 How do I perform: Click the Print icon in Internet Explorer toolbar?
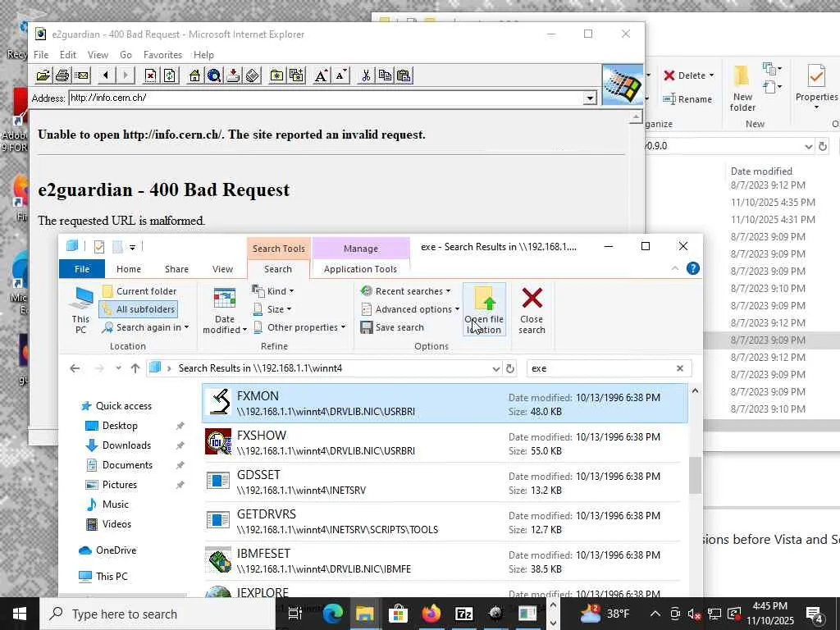(x=62, y=75)
